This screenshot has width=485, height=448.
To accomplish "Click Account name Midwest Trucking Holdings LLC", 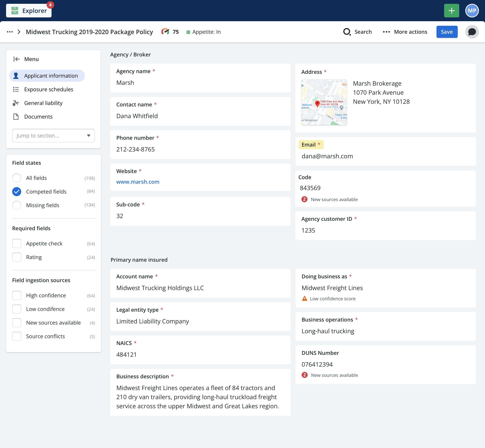I will (x=160, y=288).
